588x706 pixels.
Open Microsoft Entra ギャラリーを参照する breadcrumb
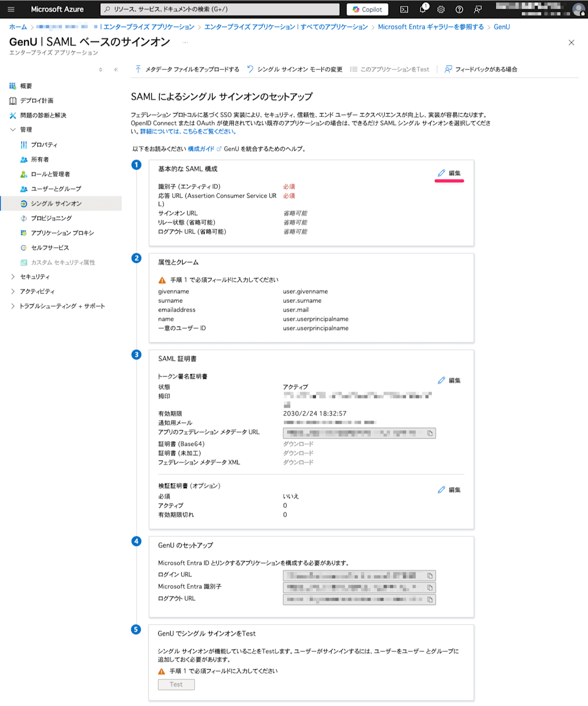pyautogui.click(x=431, y=27)
